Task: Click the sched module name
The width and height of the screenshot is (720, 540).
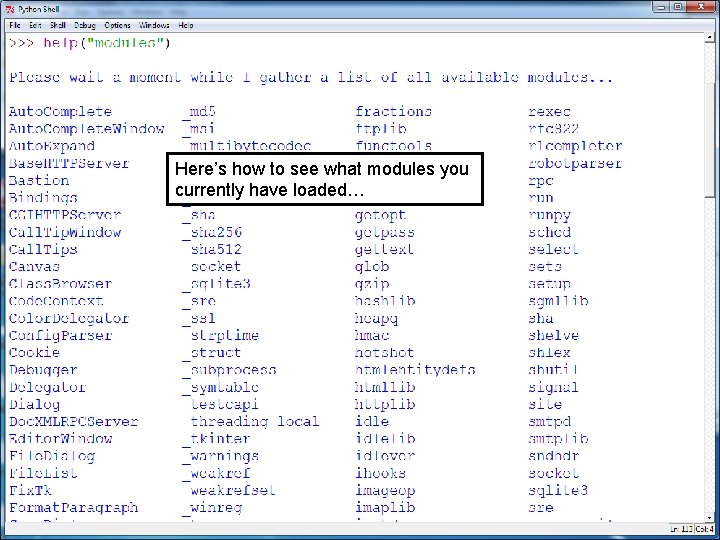Action: click(x=549, y=232)
